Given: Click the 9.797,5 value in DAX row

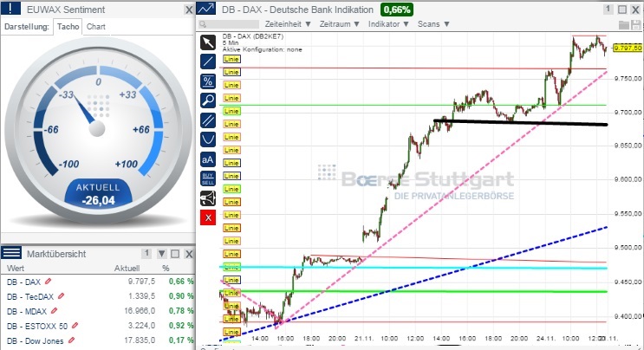Looking at the screenshot, I should tap(141, 282).
